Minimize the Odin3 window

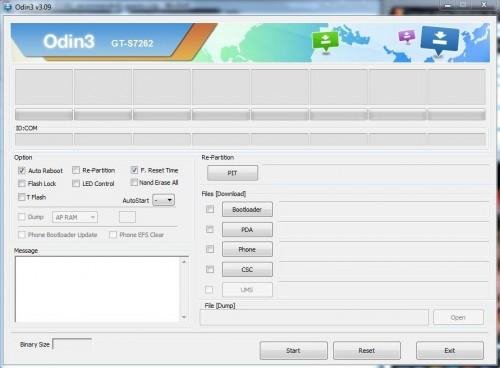448,5
